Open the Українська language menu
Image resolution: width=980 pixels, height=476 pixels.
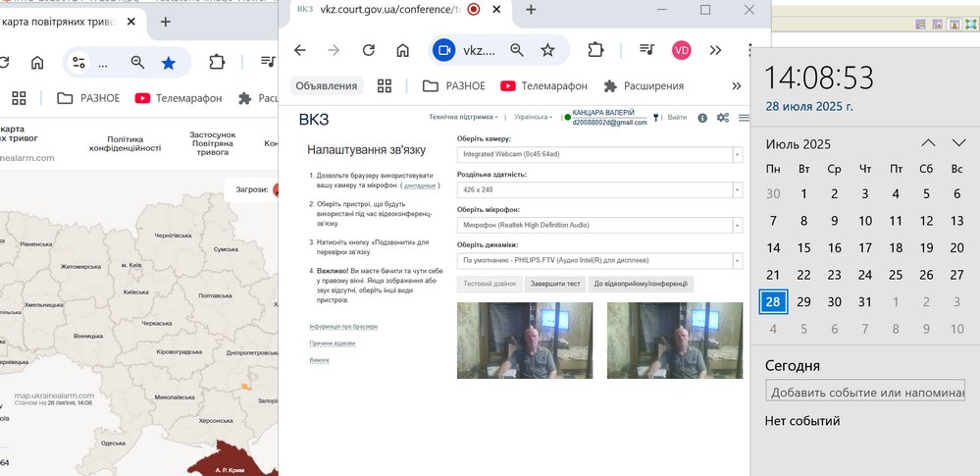coord(532,117)
